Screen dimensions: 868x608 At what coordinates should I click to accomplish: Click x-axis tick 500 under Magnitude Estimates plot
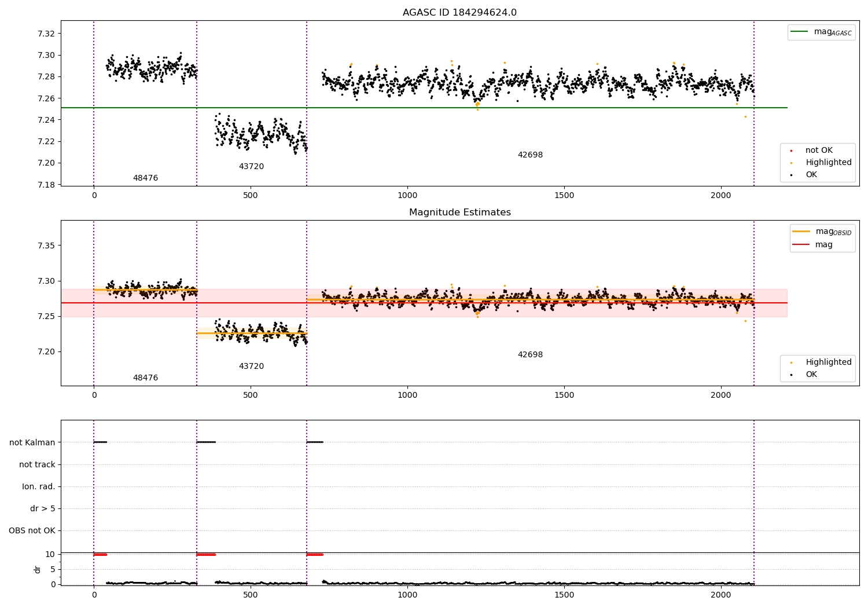[x=251, y=395]
